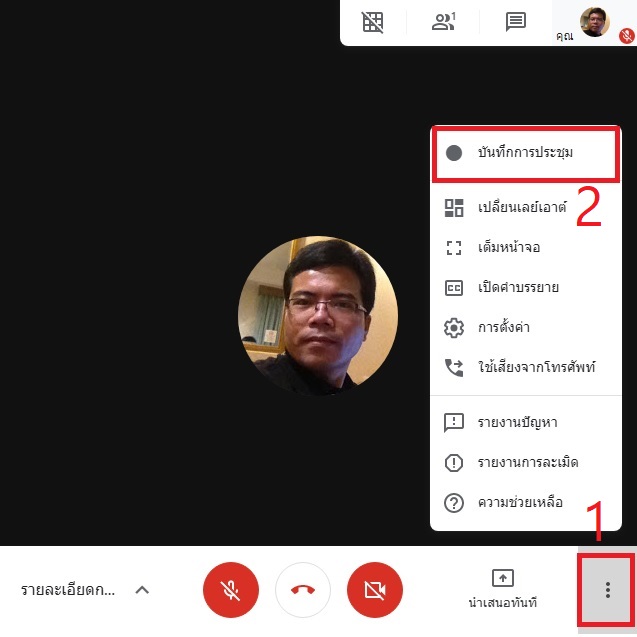The image size is (637, 637).
Task: Click the red muted-mic badge on your thumbnail
Action: [627, 36]
